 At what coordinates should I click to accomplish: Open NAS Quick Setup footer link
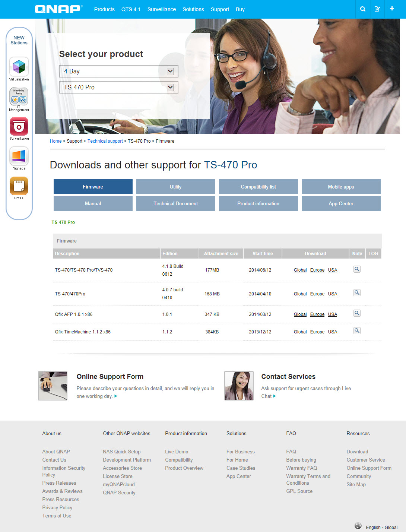click(x=122, y=452)
